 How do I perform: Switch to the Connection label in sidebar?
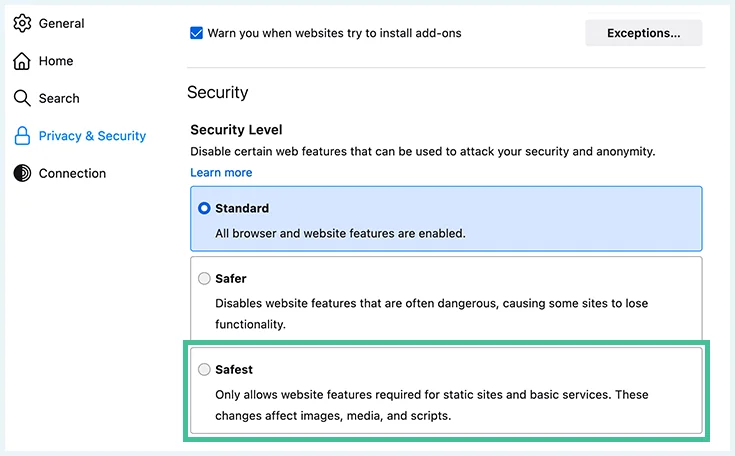[72, 173]
